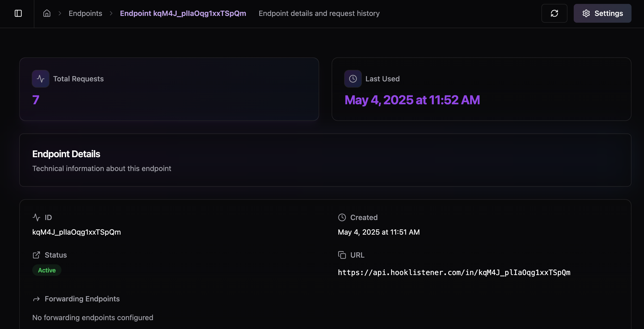Click the Endpoints breadcrumb link
This screenshot has height=329, width=644.
[85, 13]
